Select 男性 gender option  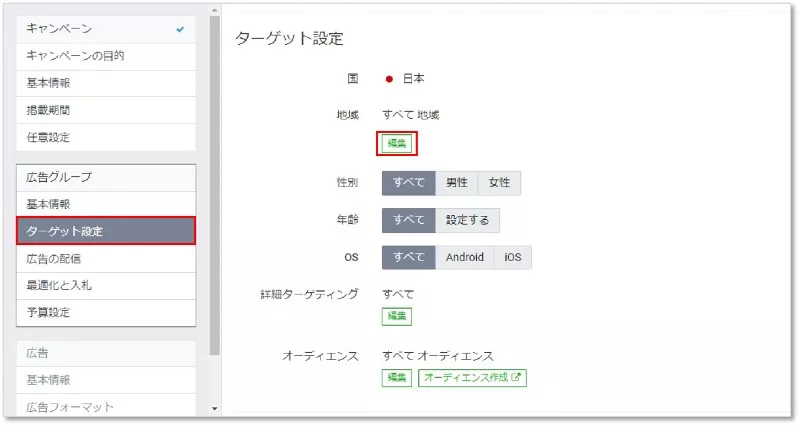pyautogui.click(x=457, y=183)
